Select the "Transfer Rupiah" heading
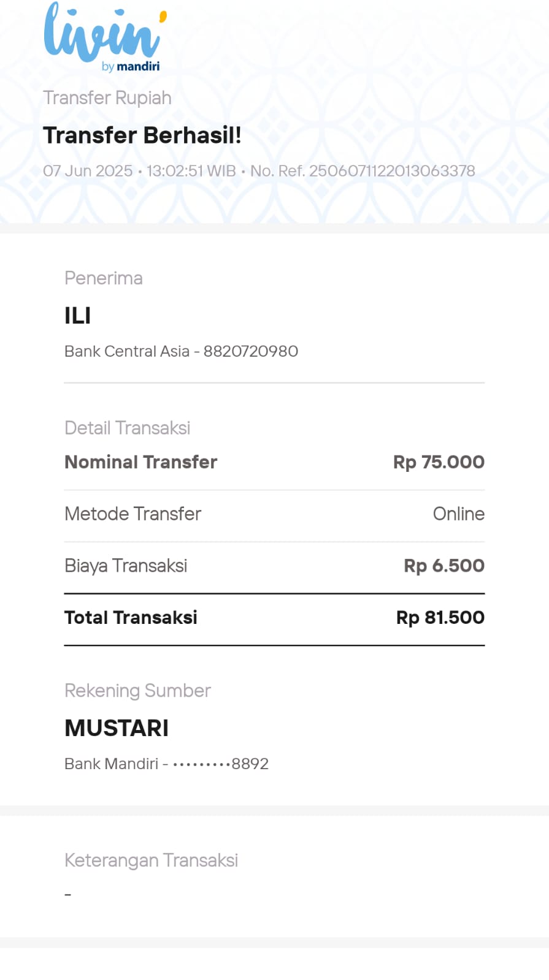This screenshot has height=980, width=549. pyautogui.click(x=107, y=98)
